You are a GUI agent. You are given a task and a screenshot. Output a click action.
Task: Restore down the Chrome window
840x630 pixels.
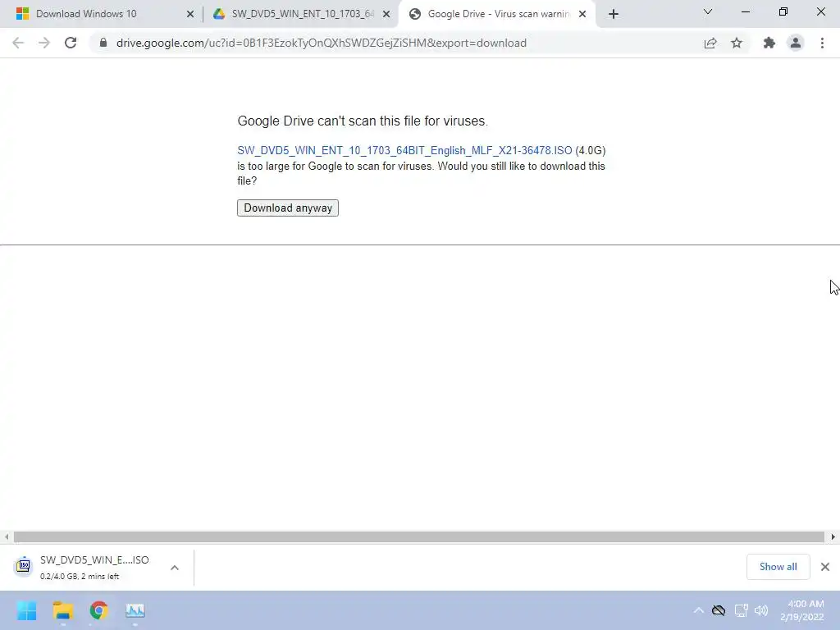click(783, 11)
